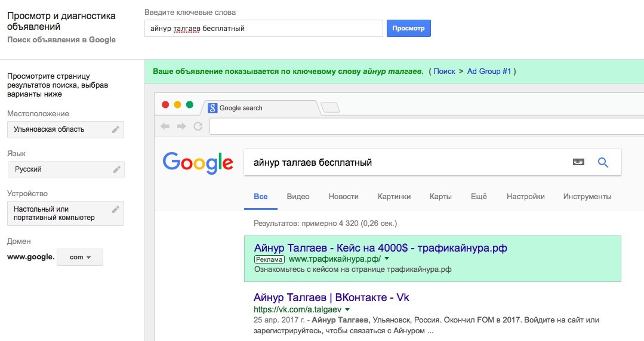Expand arrow next to www.трафикайнура.рф ad URL
This screenshot has height=341, width=644.
click(x=387, y=259)
